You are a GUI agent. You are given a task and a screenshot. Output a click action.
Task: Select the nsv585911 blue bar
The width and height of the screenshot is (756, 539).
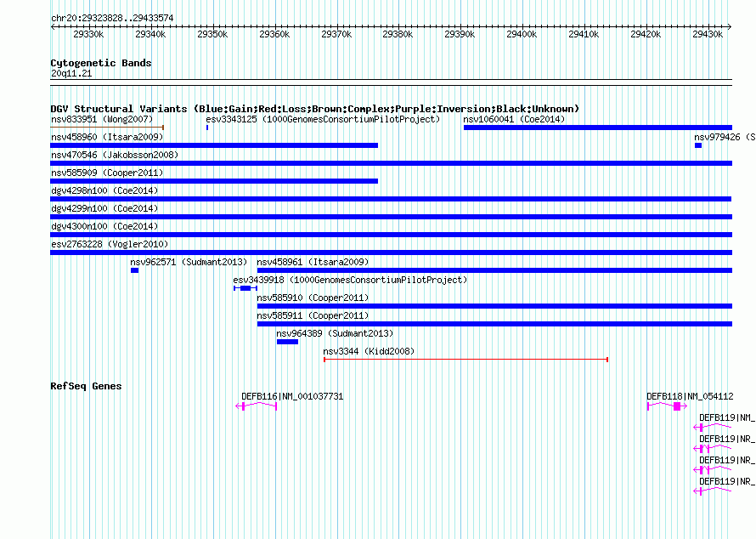[494, 324]
